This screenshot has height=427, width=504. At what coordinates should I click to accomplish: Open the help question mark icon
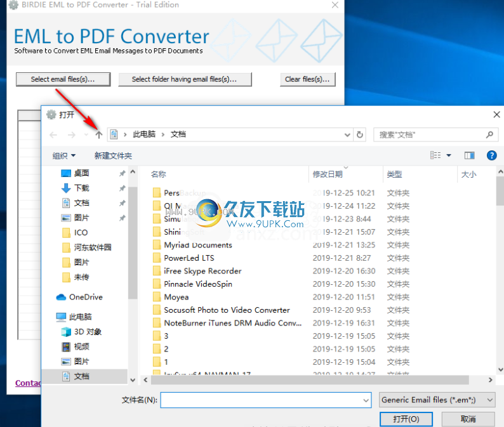pos(491,155)
